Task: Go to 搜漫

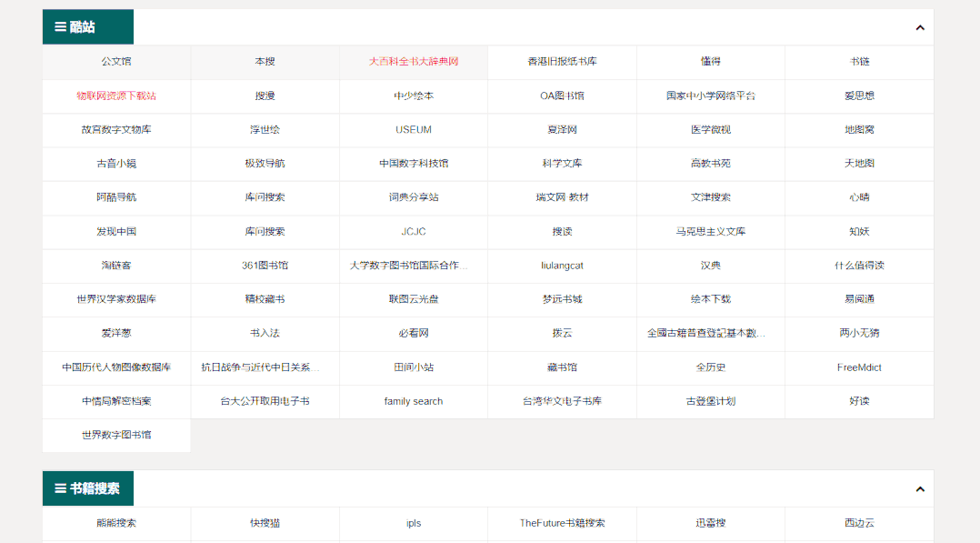Action: 265,96
